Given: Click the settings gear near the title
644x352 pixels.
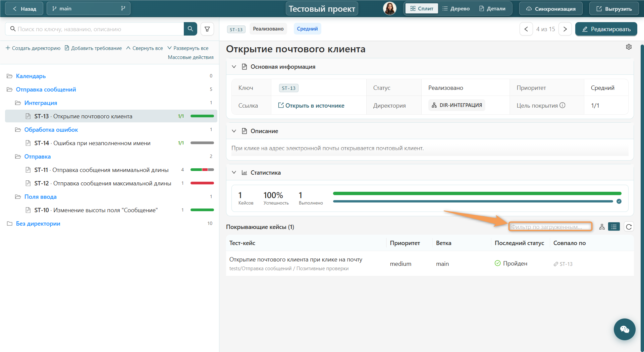Looking at the screenshot, I should [629, 47].
